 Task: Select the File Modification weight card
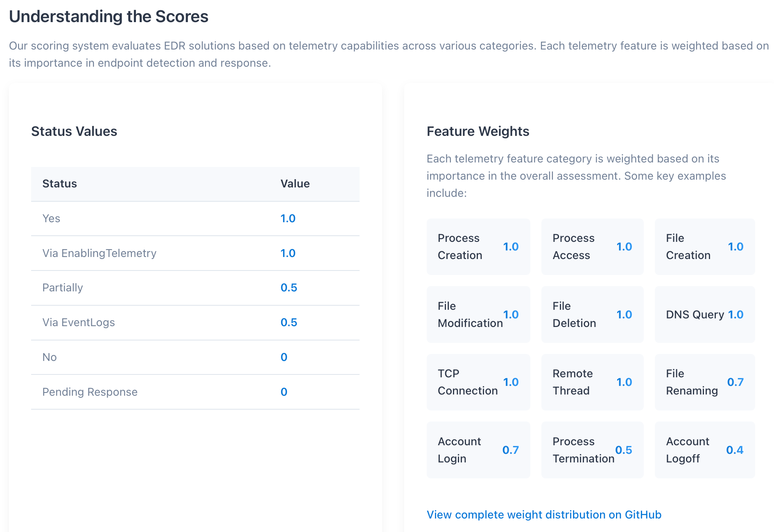[x=478, y=314]
